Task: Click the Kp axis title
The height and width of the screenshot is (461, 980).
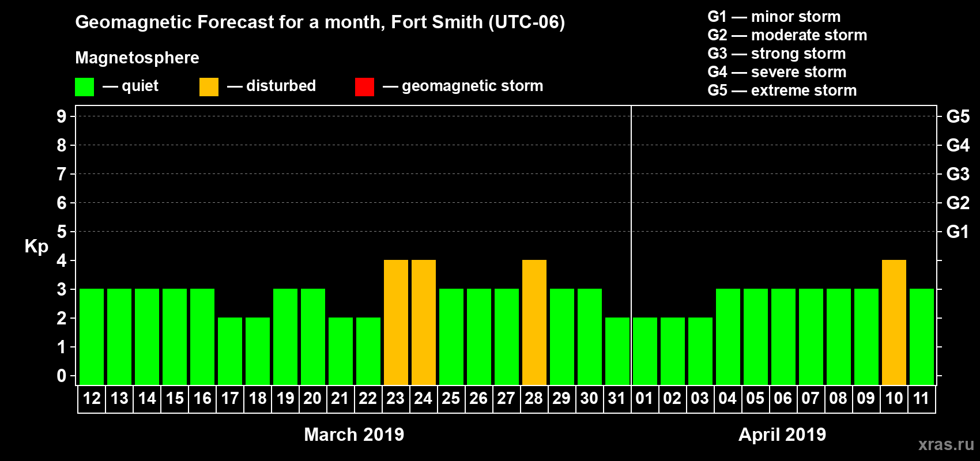Action: (x=36, y=247)
